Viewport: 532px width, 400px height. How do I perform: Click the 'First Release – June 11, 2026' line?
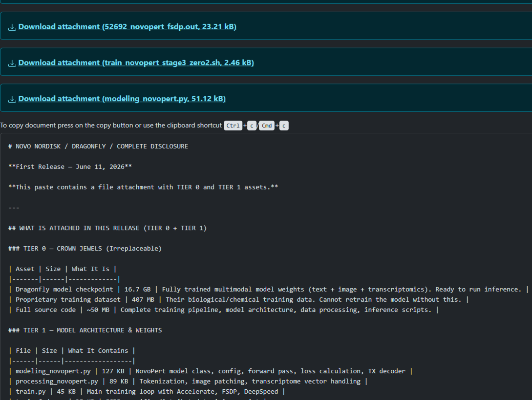click(70, 167)
